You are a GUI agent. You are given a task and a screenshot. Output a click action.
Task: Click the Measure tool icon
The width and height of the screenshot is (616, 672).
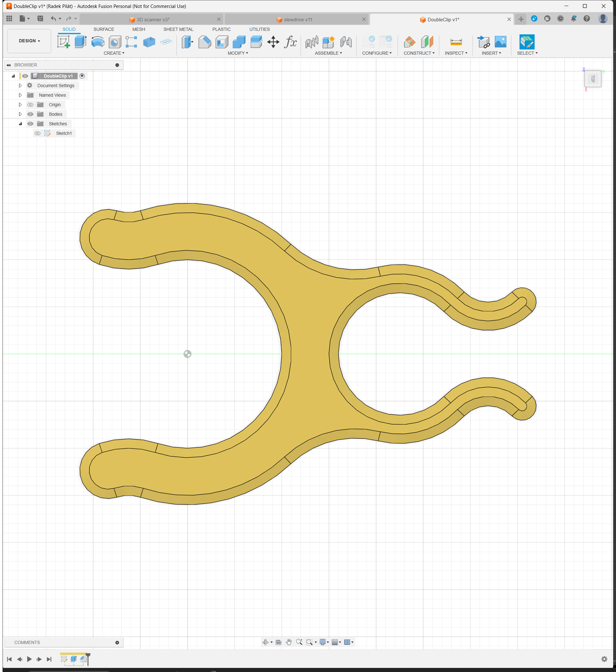click(x=456, y=42)
